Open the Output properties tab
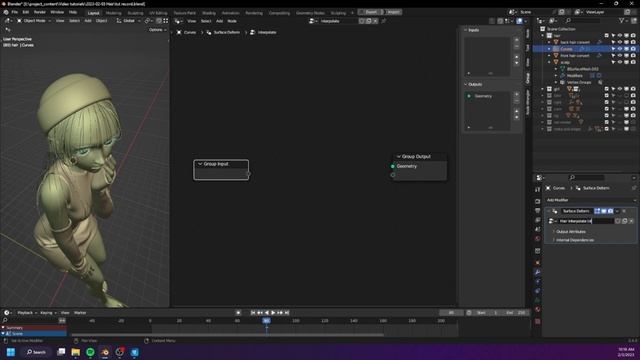The image size is (640, 360). click(x=538, y=211)
